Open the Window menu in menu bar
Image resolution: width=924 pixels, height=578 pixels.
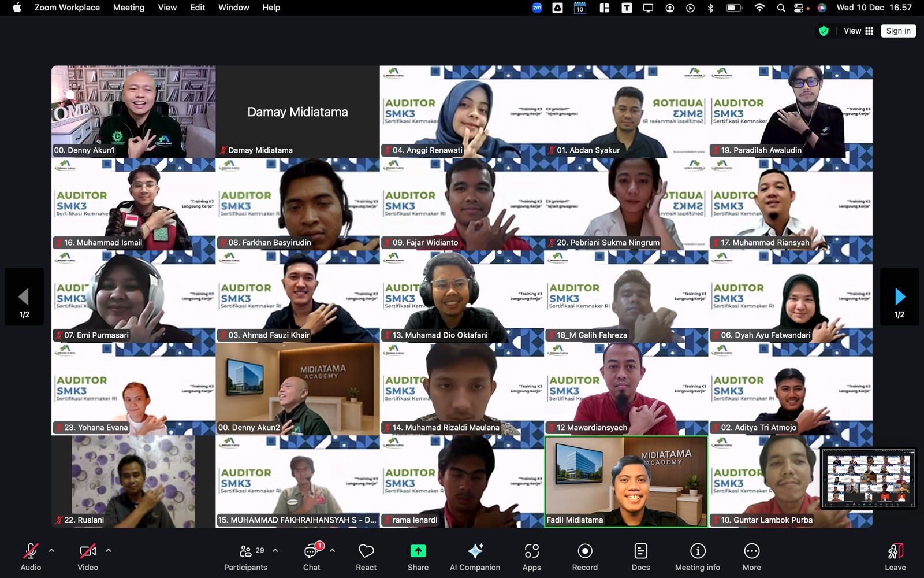click(x=233, y=8)
